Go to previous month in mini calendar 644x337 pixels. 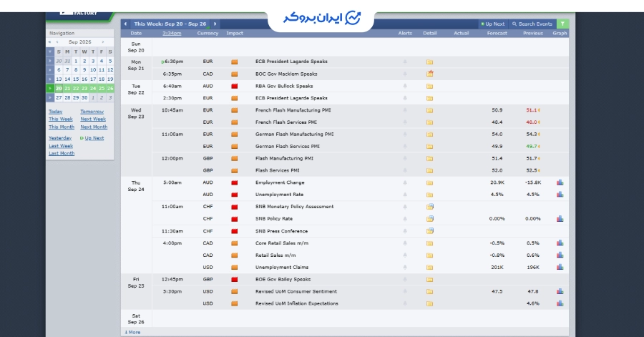(57, 42)
